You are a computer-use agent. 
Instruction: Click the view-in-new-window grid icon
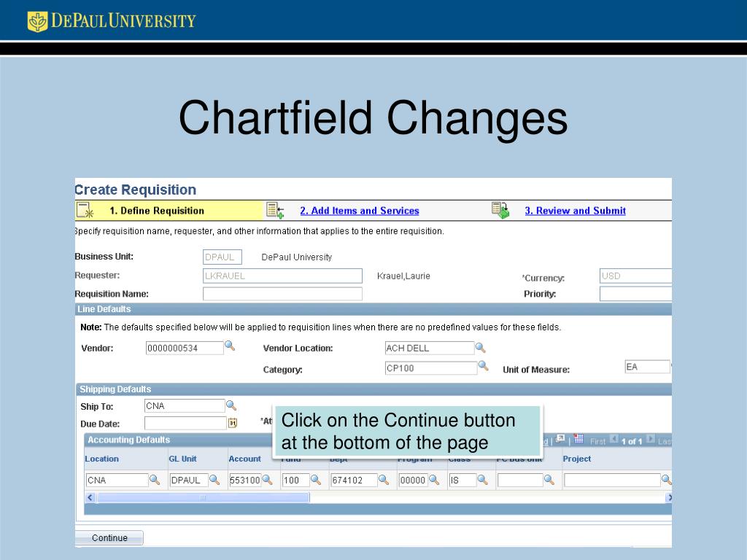coord(560,438)
